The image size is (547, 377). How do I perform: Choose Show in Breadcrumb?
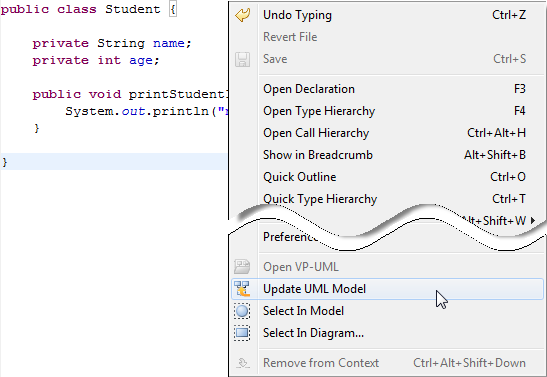(387, 155)
